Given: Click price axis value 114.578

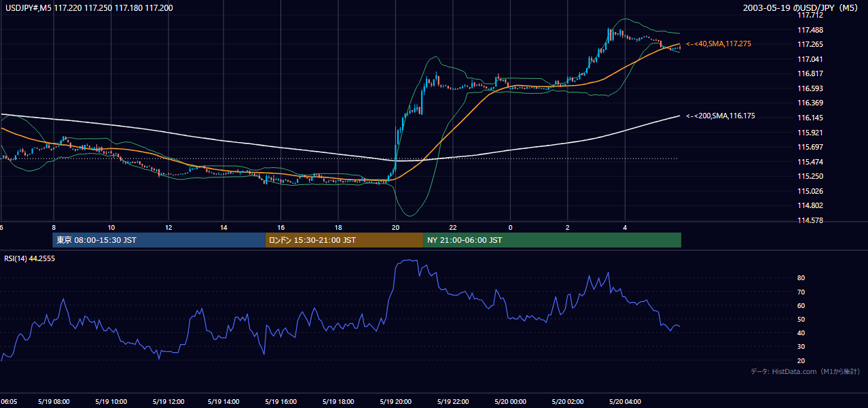Looking at the screenshot, I should pyautogui.click(x=810, y=220).
